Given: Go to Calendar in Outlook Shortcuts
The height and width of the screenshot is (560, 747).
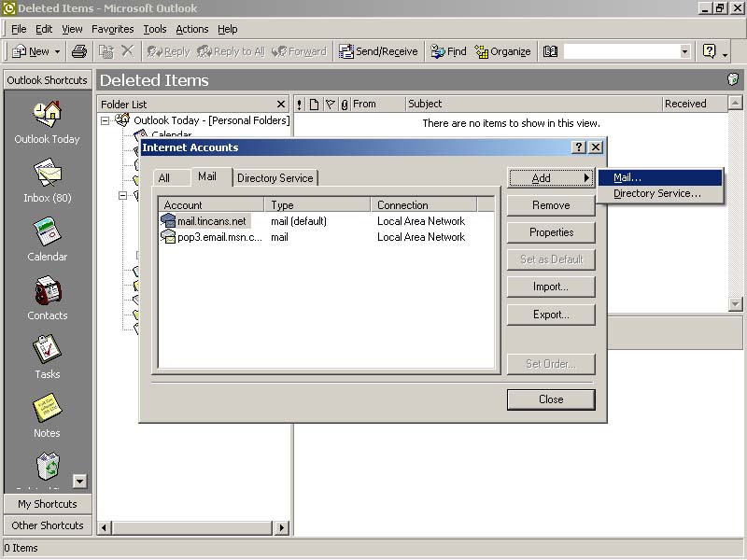Looking at the screenshot, I should [47, 232].
